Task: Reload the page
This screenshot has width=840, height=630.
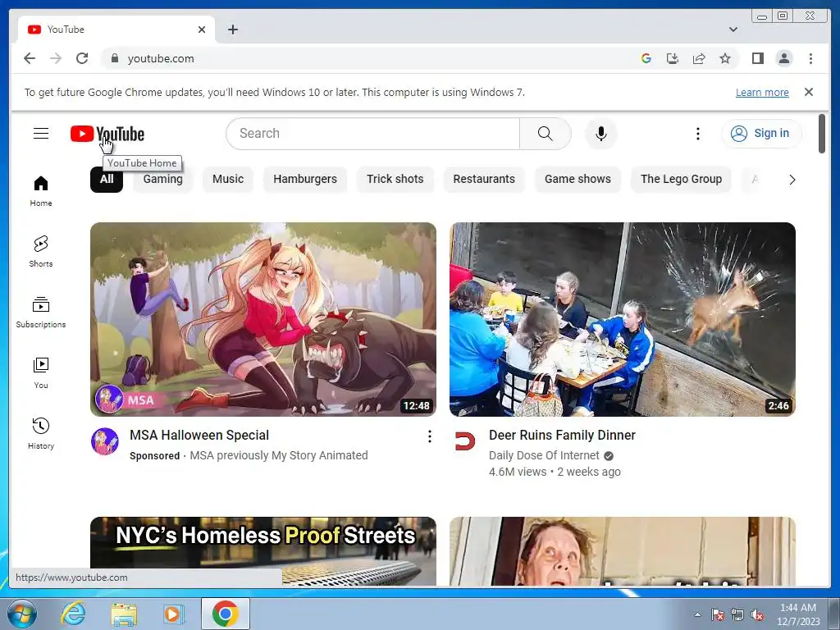Action: (x=82, y=58)
